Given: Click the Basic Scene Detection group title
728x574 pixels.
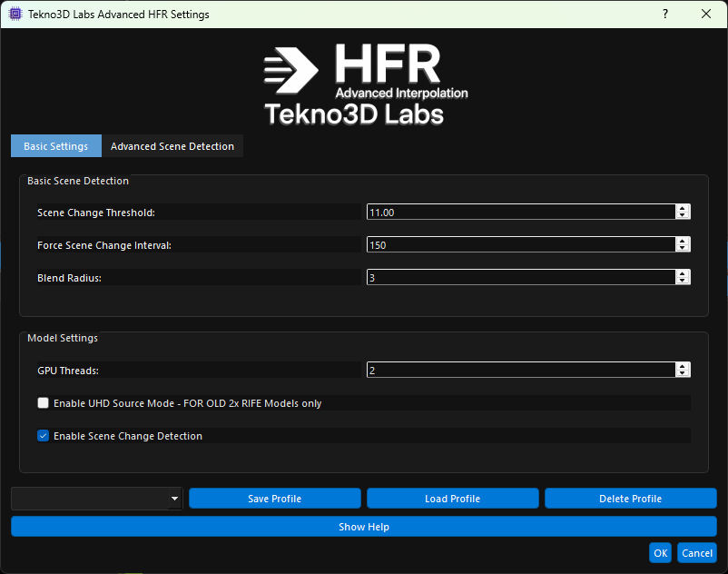Looking at the screenshot, I should tap(78, 181).
